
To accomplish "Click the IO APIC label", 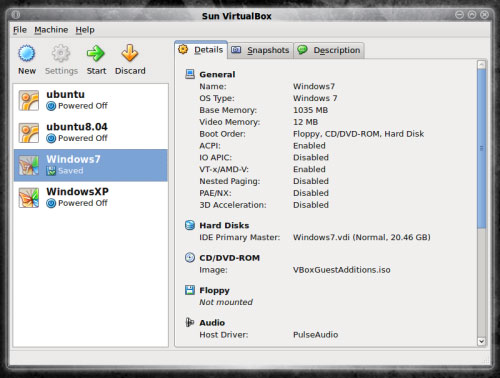I will pyautogui.click(x=216, y=157).
